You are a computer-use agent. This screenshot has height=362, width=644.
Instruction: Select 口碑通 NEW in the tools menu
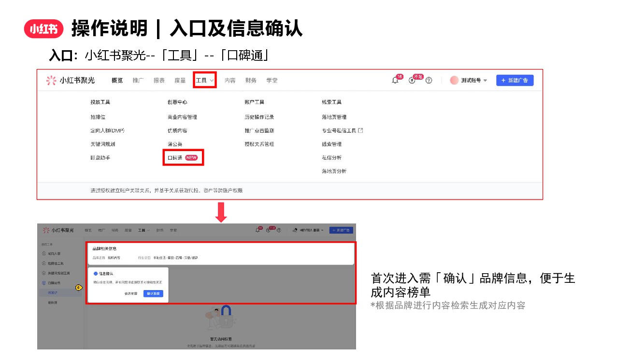pyautogui.click(x=182, y=158)
